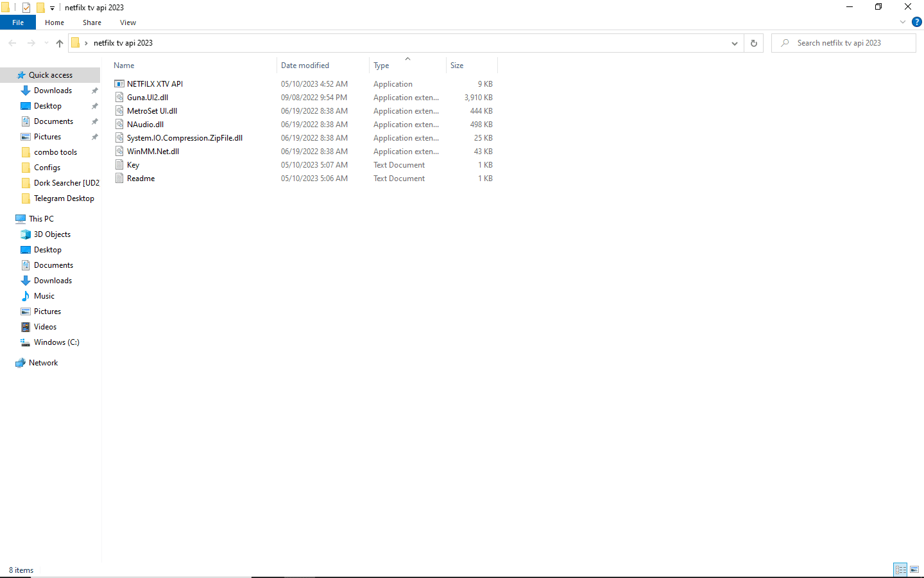Click the Quick access star icon
Image resolution: width=924 pixels, height=578 pixels.
[x=21, y=75]
